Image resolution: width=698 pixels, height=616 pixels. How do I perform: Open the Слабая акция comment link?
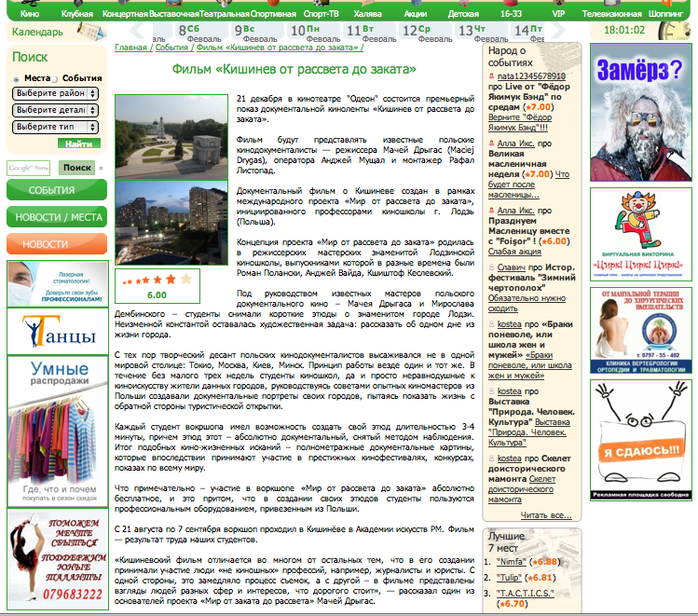514,252
